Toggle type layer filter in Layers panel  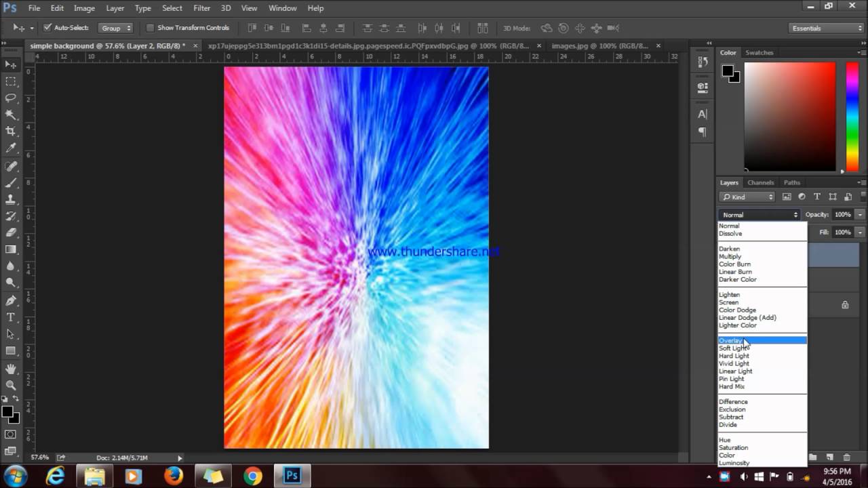tap(817, 197)
